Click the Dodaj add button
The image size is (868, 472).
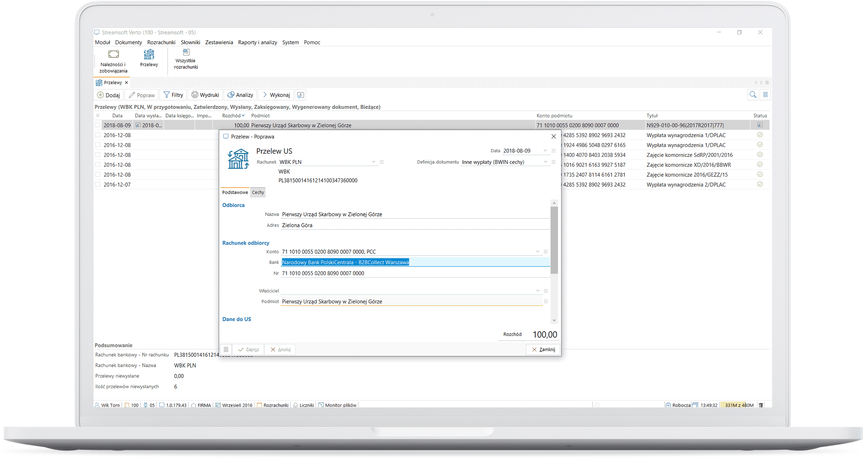point(109,95)
